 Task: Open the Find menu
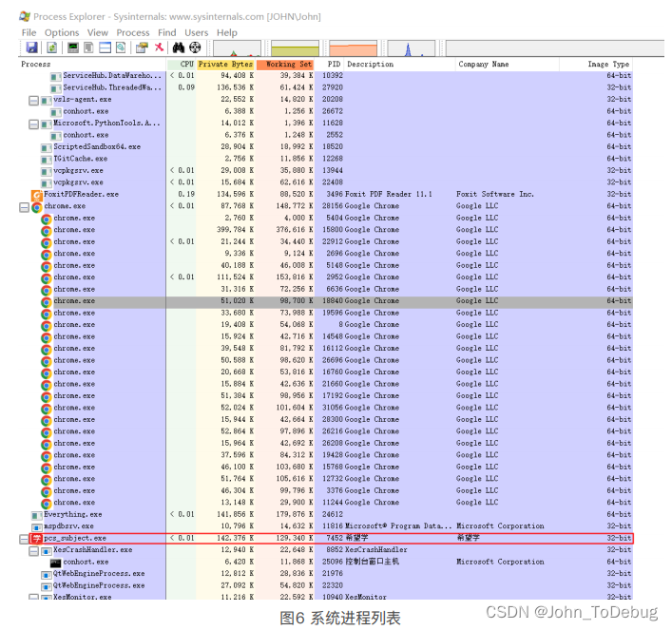click(166, 32)
